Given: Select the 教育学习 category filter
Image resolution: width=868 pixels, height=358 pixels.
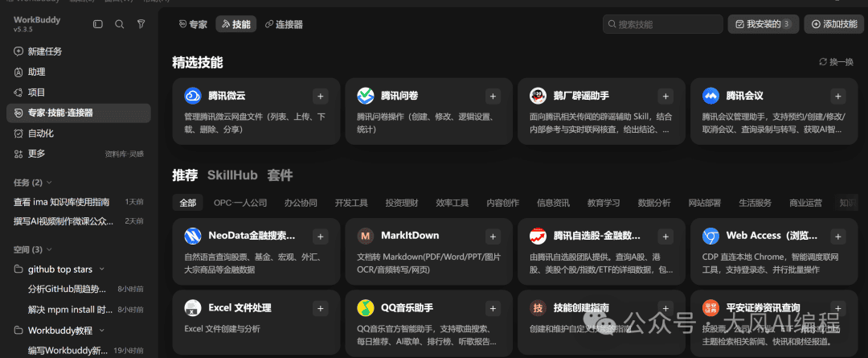Looking at the screenshot, I should coord(604,203).
